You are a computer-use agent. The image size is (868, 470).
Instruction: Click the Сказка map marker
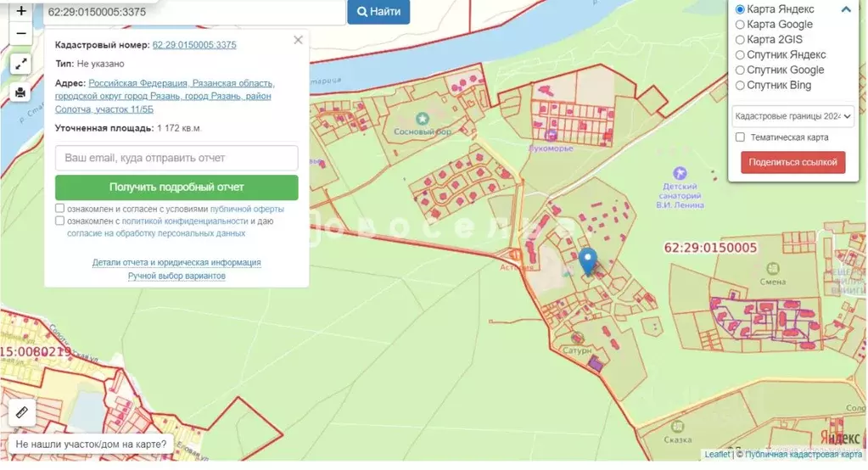click(x=676, y=428)
